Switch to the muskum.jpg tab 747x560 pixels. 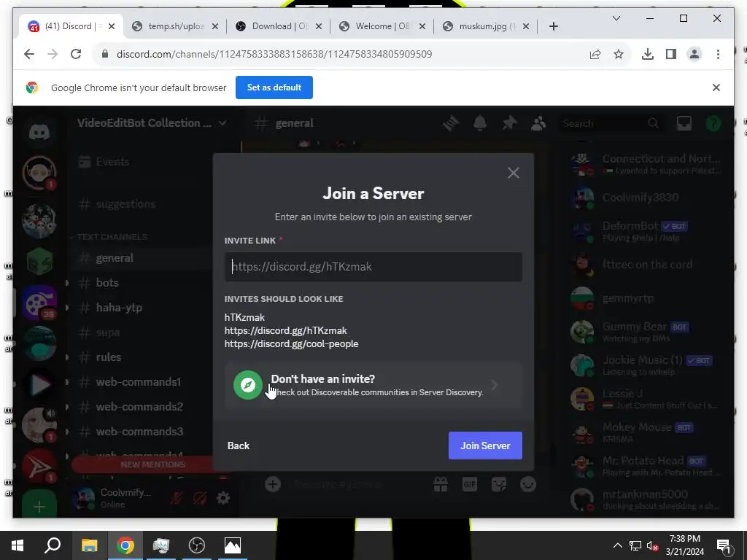tap(486, 26)
